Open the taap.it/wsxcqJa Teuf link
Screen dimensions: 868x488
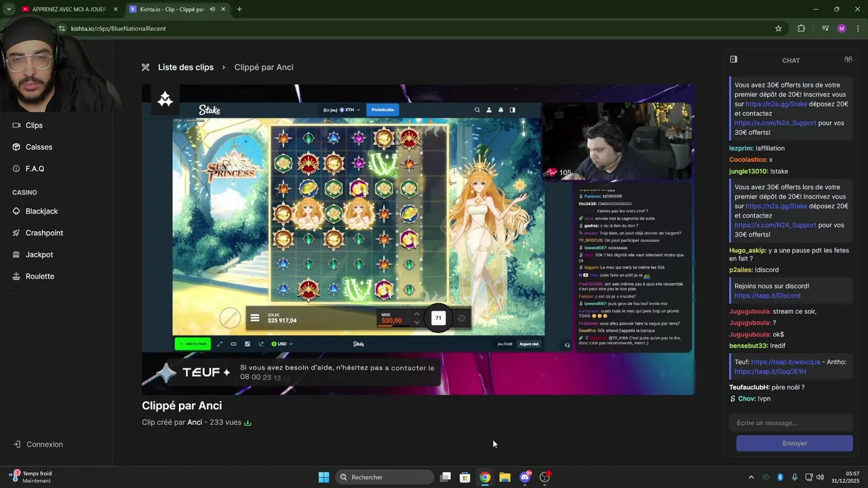(785, 362)
